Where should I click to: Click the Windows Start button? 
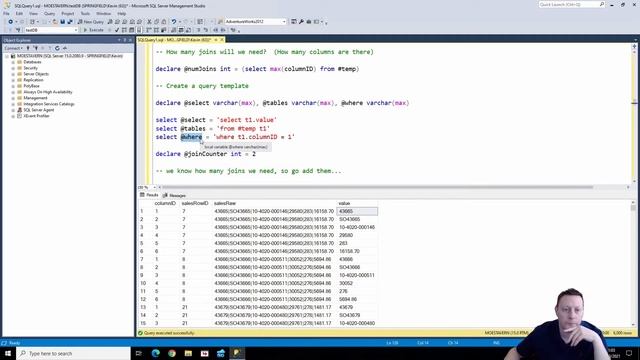tap(8, 353)
